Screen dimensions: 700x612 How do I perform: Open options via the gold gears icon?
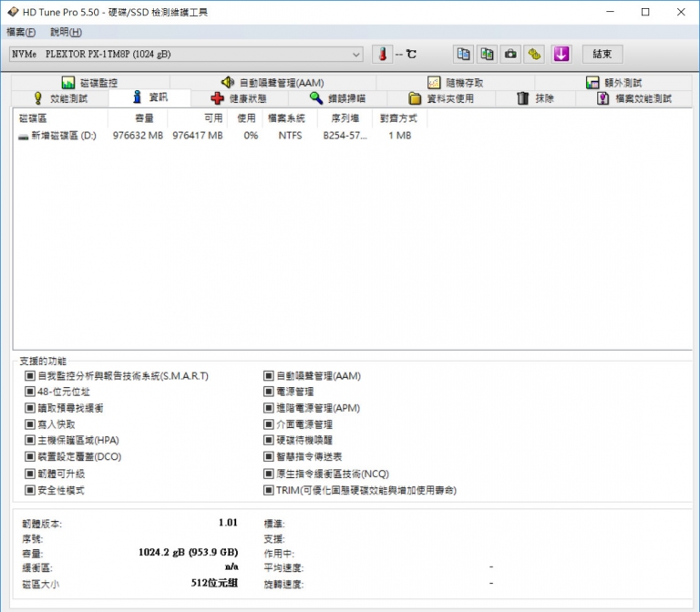[534, 55]
